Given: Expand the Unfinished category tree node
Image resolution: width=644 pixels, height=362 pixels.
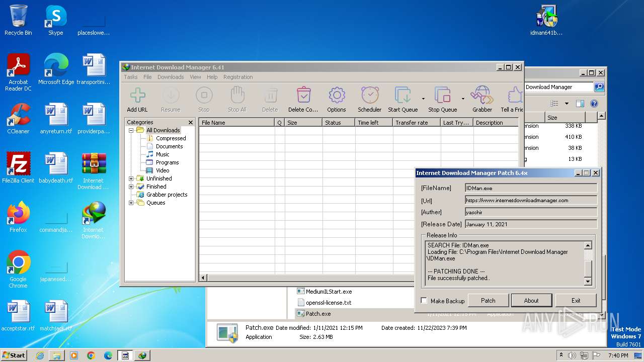Looking at the screenshot, I should pyautogui.click(x=131, y=178).
